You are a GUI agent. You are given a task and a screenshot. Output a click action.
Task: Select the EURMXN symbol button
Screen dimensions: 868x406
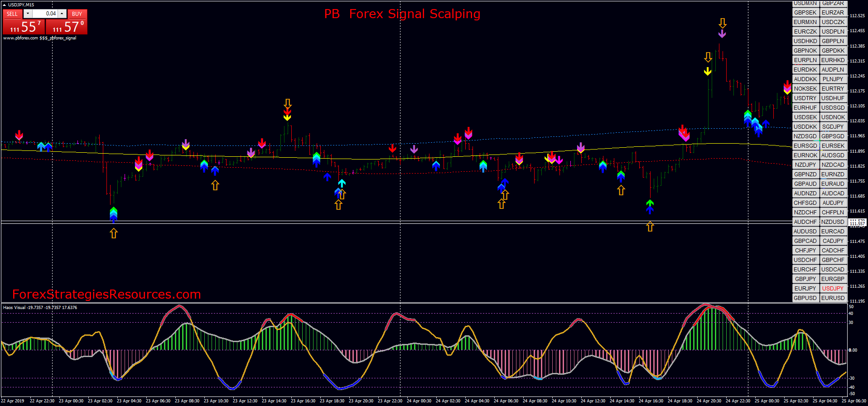pos(805,22)
